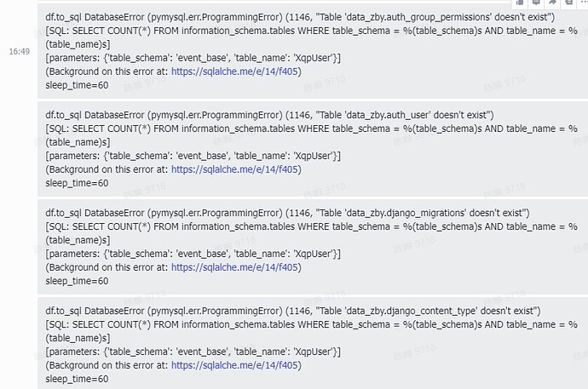Open sqlalche.me link in django_content_type error message
Screen dimensions: 588x389
point(234,365)
